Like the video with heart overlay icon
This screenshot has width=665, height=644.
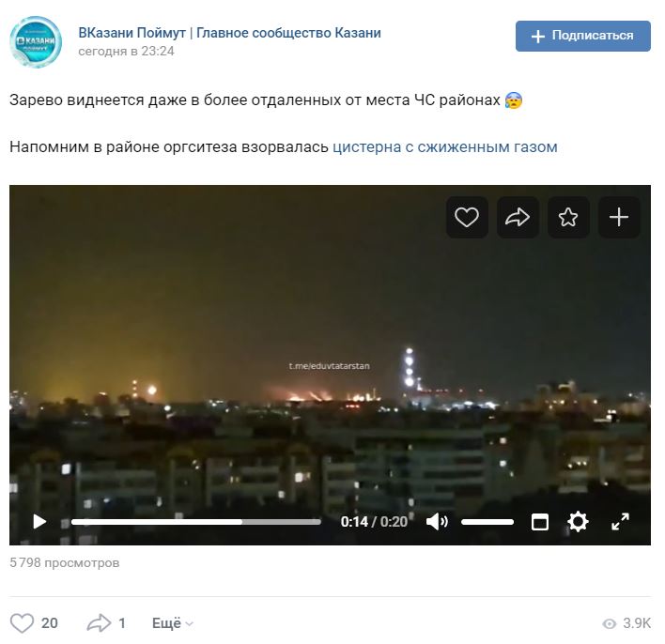pyautogui.click(x=467, y=217)
